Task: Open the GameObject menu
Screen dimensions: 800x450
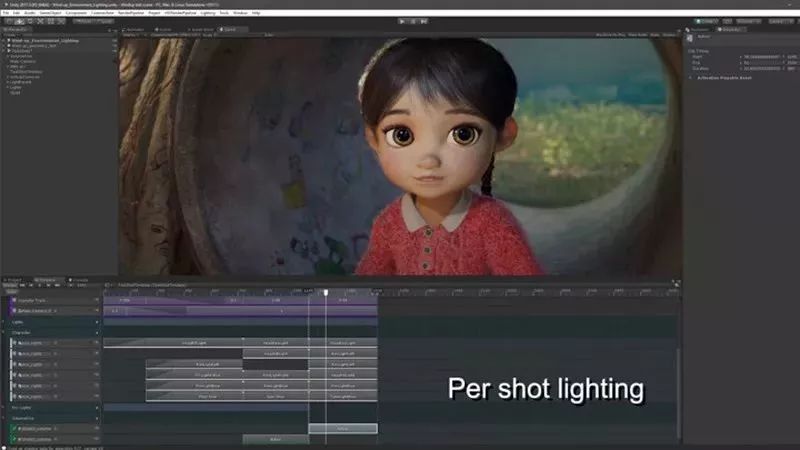Action: [x=51, y=13]
